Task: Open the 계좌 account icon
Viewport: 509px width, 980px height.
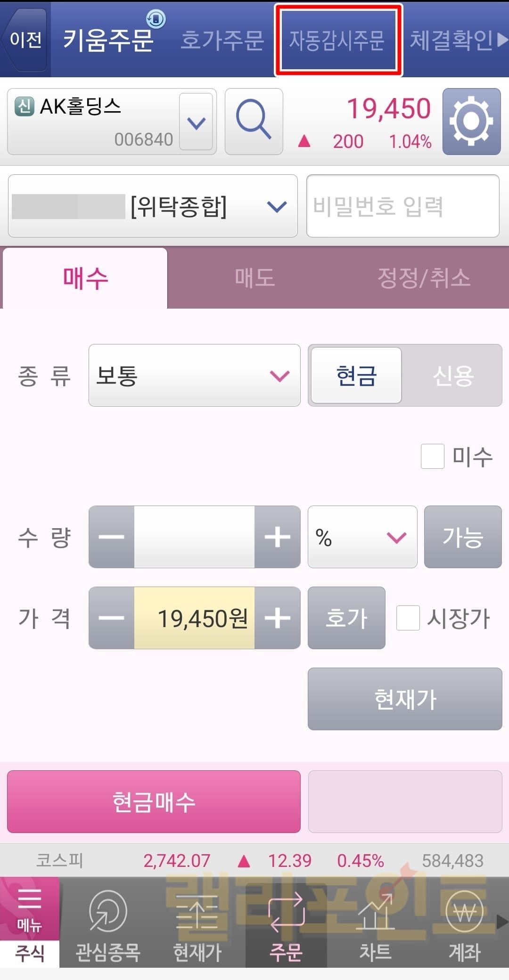Action: [464, 922]
